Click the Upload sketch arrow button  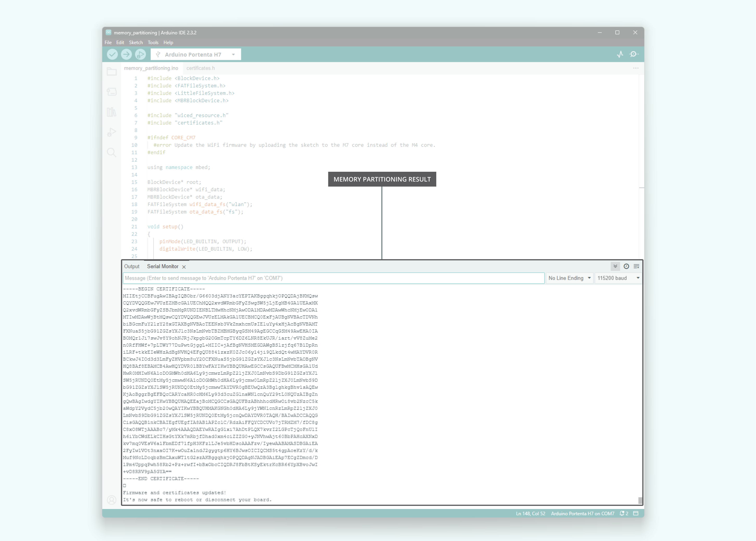pyautogui.click(x=126, y=54)
